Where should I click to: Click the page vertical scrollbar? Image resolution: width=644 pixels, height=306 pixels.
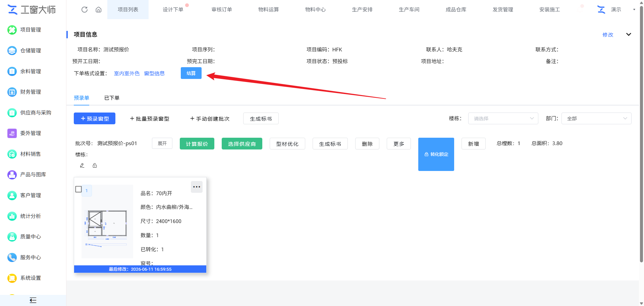[x=641, y=134]
